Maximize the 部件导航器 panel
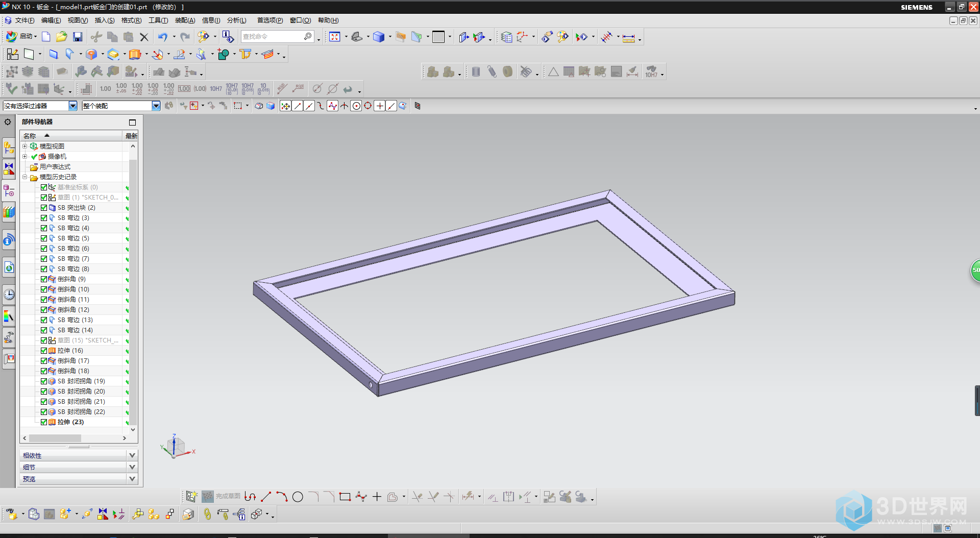 point(133,122)
